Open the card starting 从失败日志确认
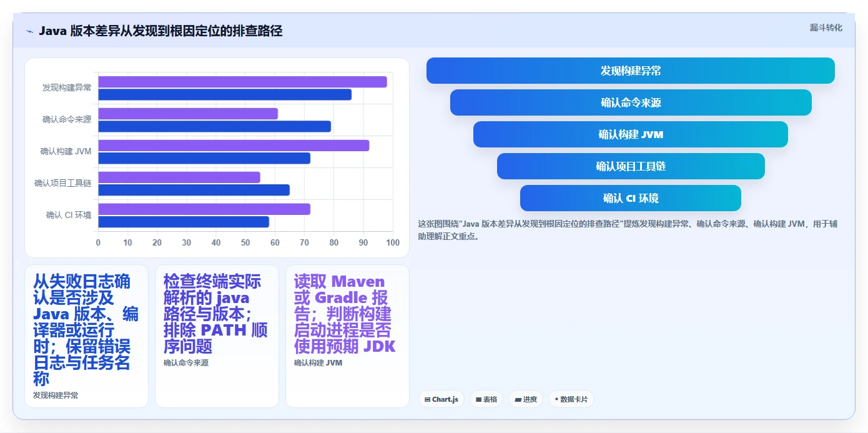The image size is (868, 433). click(86, 336)
